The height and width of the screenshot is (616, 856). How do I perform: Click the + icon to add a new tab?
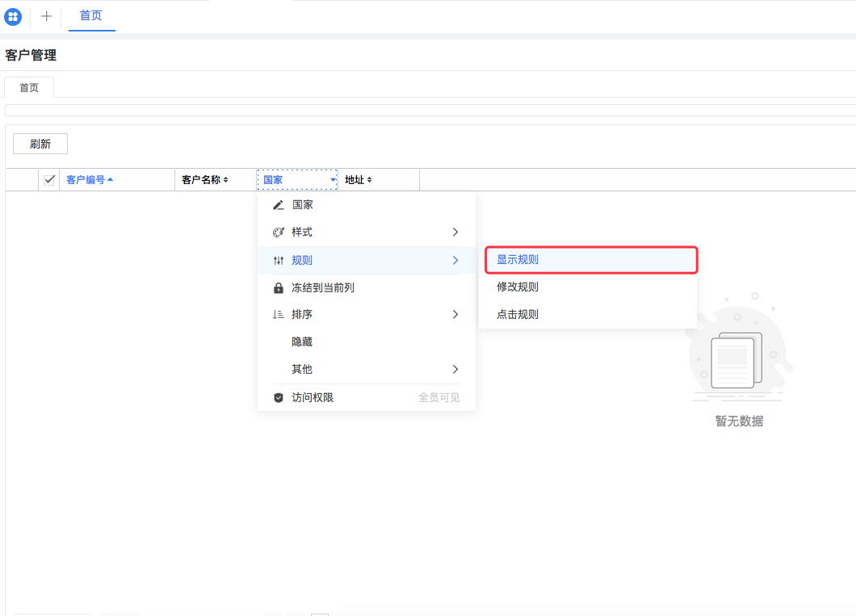click(x=46, y=16)
